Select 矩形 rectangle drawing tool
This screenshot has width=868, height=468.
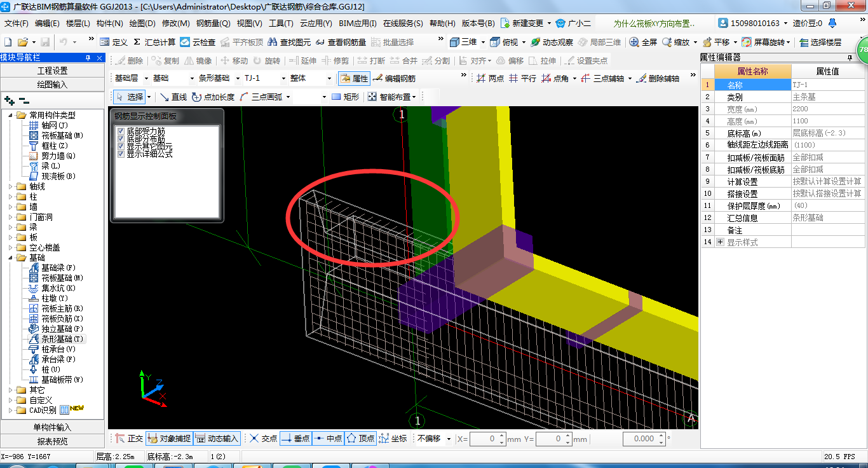345,97
